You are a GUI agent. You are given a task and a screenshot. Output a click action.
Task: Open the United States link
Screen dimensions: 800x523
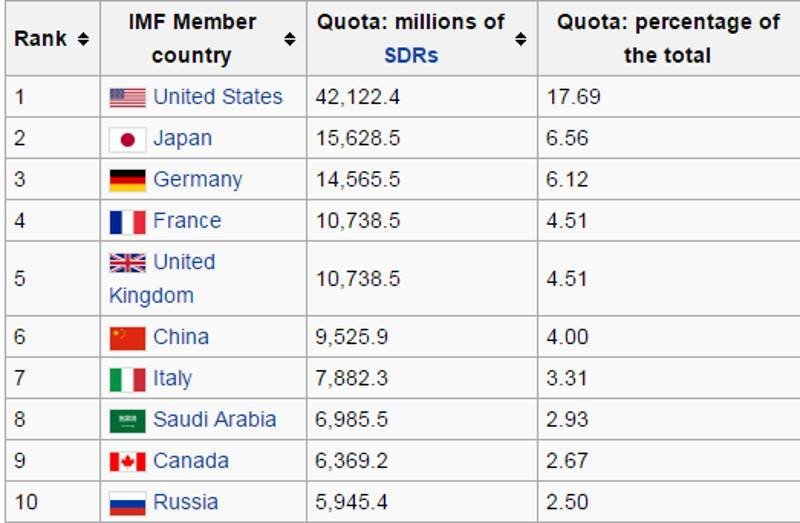218,97
